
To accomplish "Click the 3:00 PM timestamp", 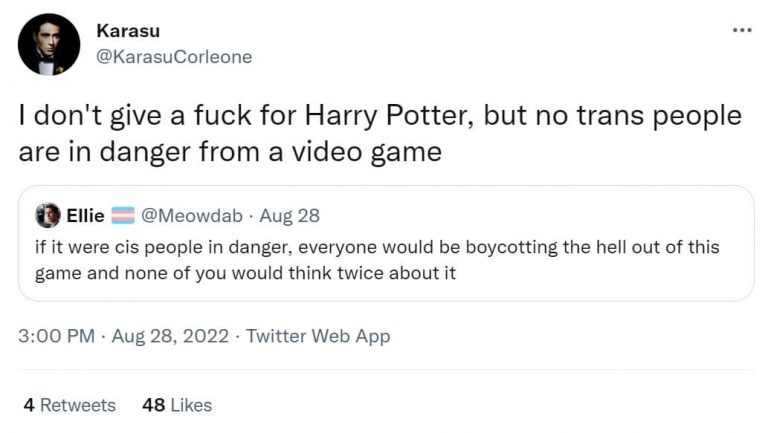I will click(x=56, y=336).
